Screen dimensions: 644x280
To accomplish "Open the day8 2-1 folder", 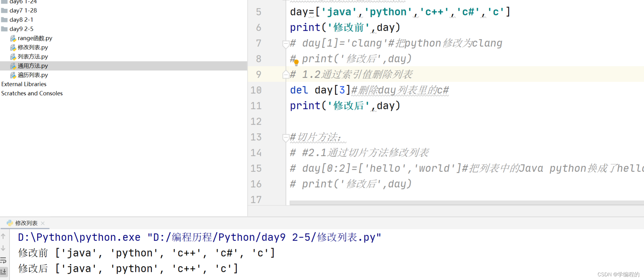I will [x=21, y=20].
